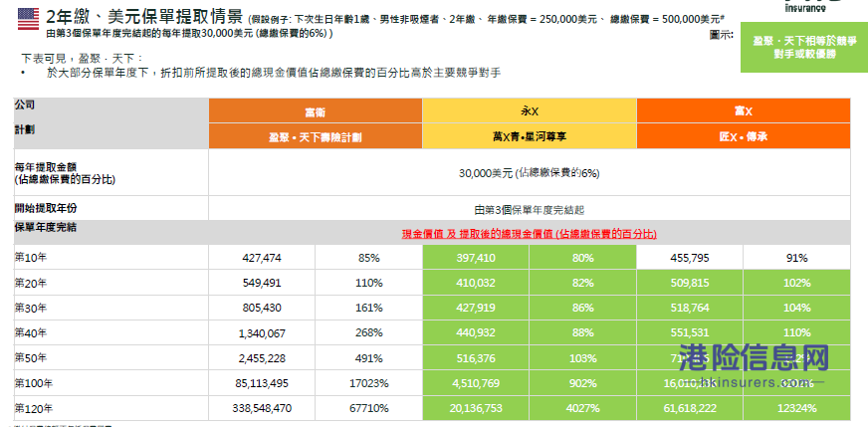Click the '第100年' row label

[33, 383]
